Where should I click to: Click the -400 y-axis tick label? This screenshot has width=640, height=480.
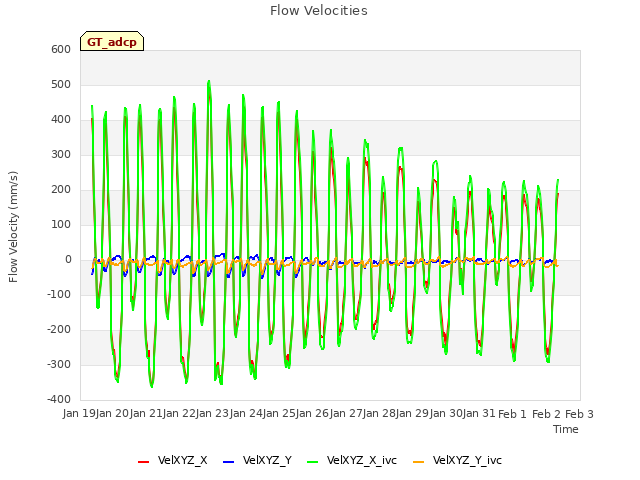(59, 400)
